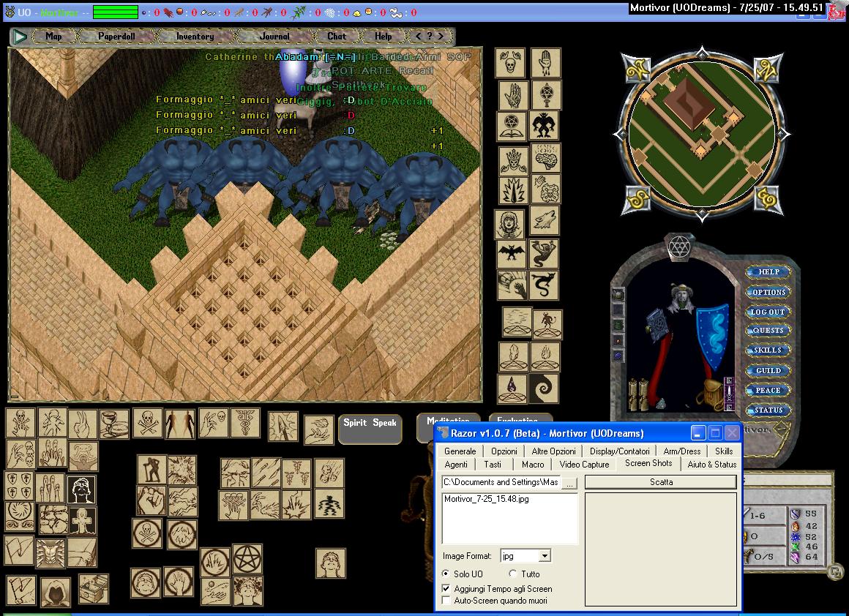
Task: Open the Journal menu item
Action: coord(274,37)
